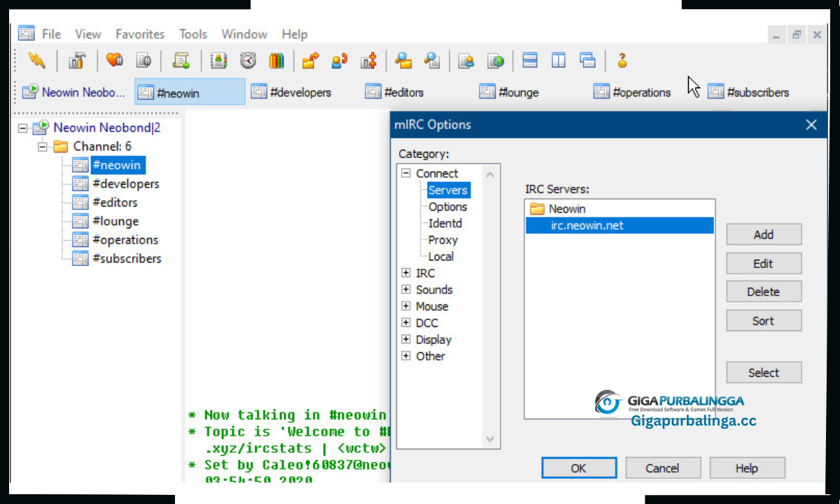Collapse the Channel: 6 folder node
The image size is (840, 504).
[x=42, y=146]
